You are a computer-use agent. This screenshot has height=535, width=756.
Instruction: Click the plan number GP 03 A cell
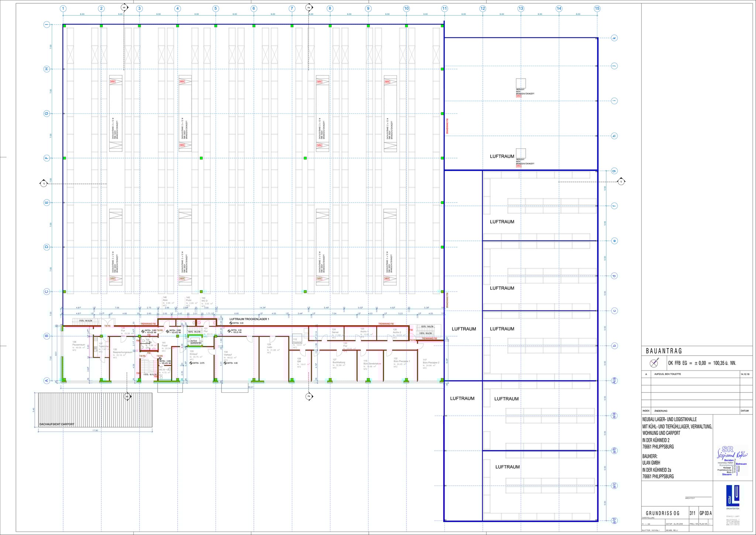705,513
